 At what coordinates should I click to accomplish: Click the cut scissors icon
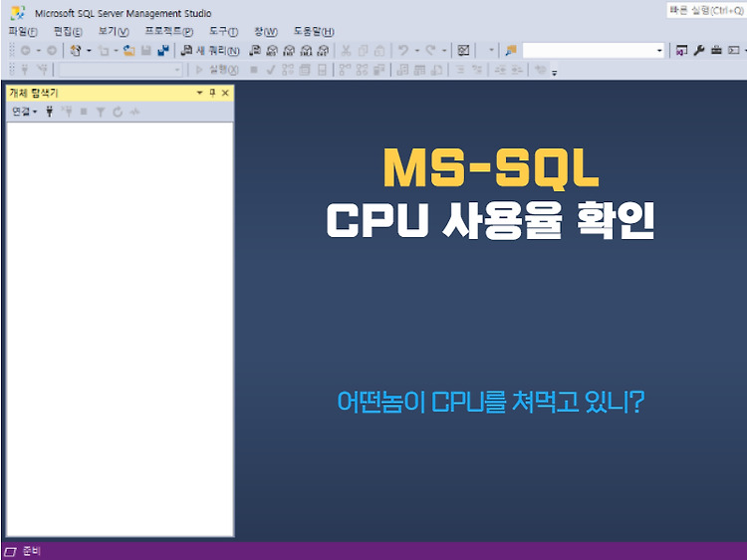(347, 50)
